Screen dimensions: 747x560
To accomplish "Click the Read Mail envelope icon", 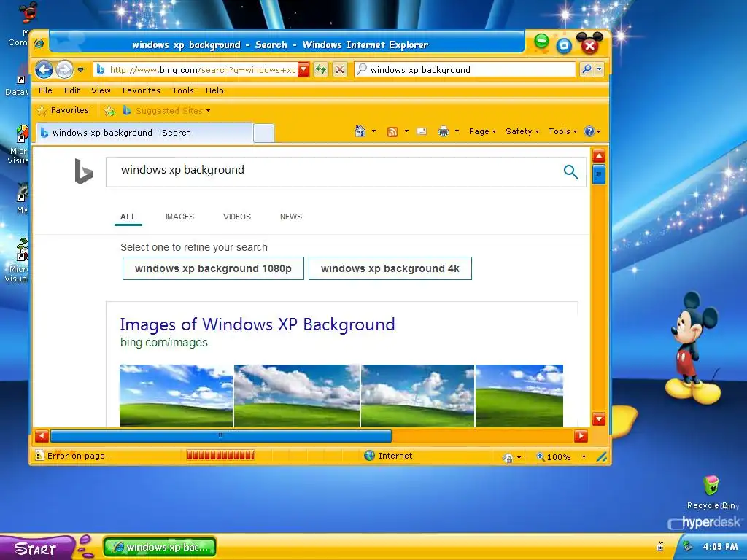I will 422,131.
